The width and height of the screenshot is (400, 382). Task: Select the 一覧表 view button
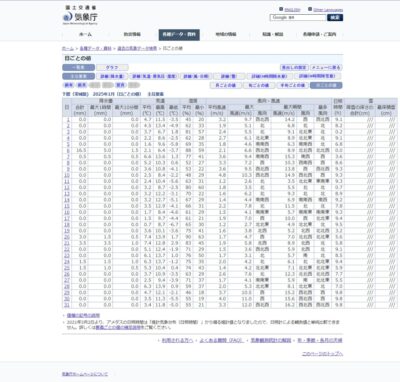click(78, 67)
